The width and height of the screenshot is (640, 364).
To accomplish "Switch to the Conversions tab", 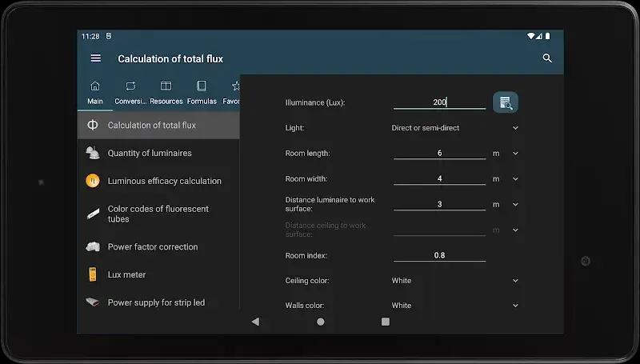I will click(x=130, y=92).
